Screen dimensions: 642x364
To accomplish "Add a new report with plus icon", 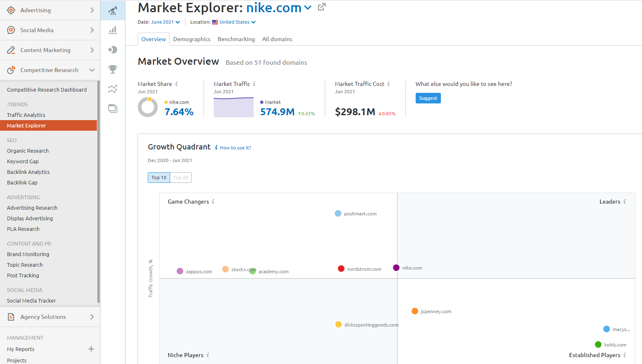I will [91, 349].
